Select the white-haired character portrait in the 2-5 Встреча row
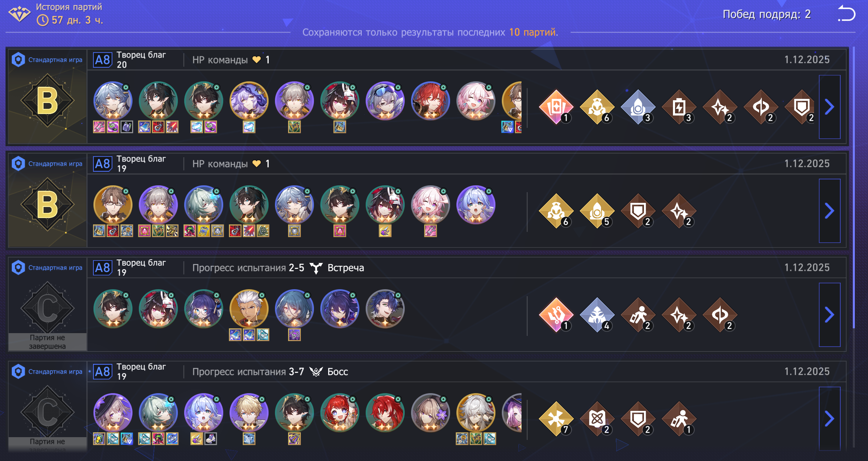The height and width of the screenshot is (461, 868). coord(249,309)
